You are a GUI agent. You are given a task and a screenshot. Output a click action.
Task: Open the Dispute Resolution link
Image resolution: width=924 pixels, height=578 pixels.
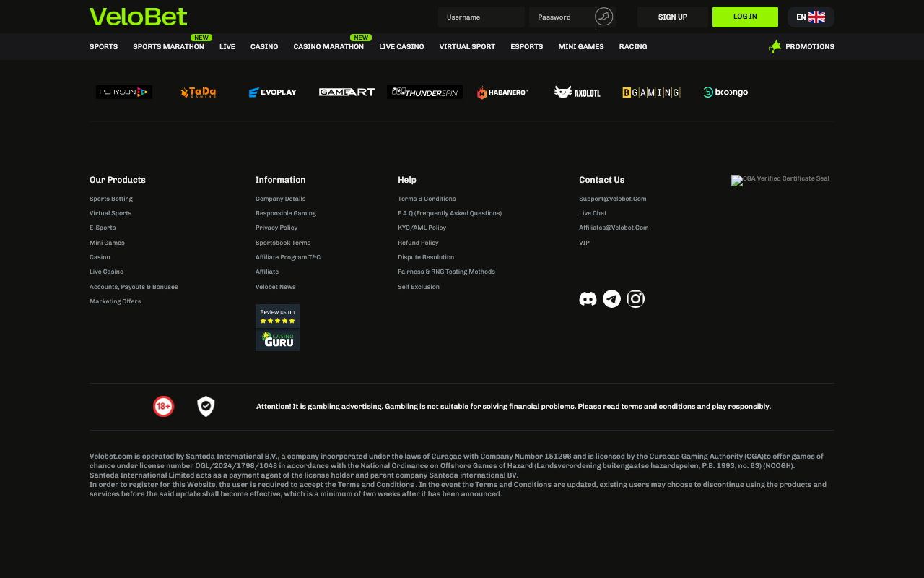coord(426,257)
